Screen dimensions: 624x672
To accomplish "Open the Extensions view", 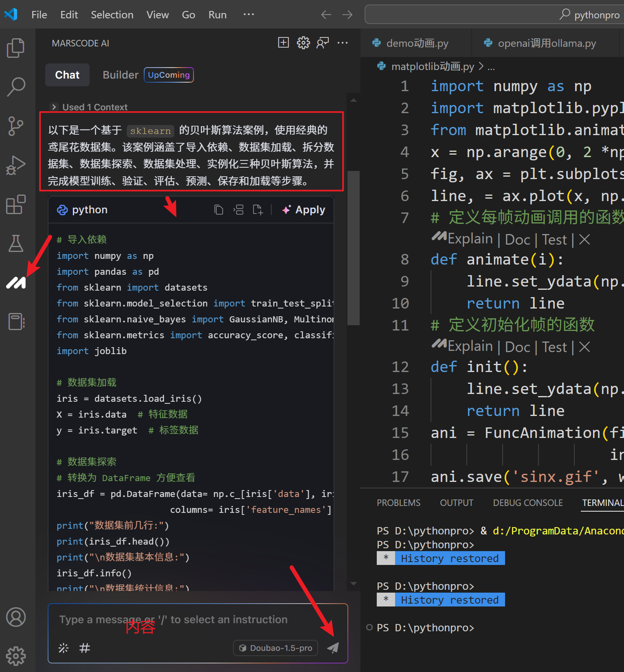I will coord(16,204).
